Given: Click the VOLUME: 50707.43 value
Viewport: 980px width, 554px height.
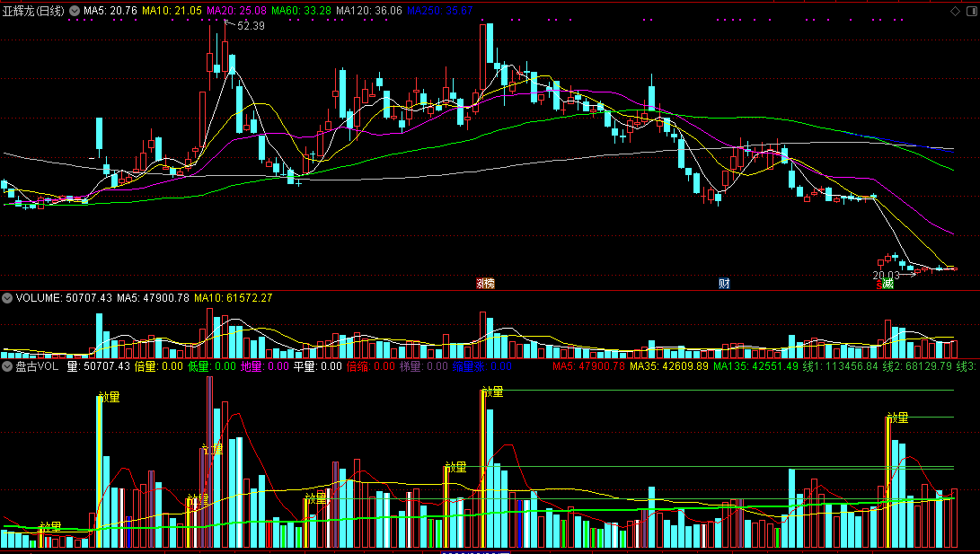Looking at the screenshot, I should [x=64, y=298].
